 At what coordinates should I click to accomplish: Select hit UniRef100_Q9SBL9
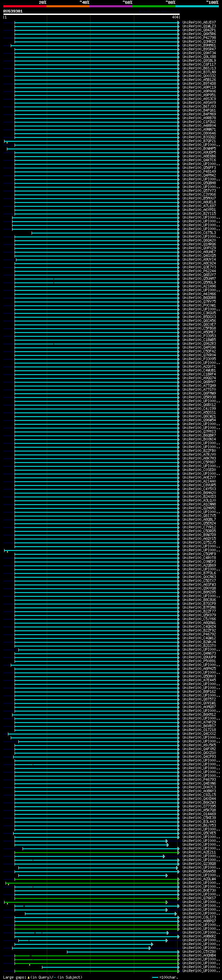coord(199,60)
